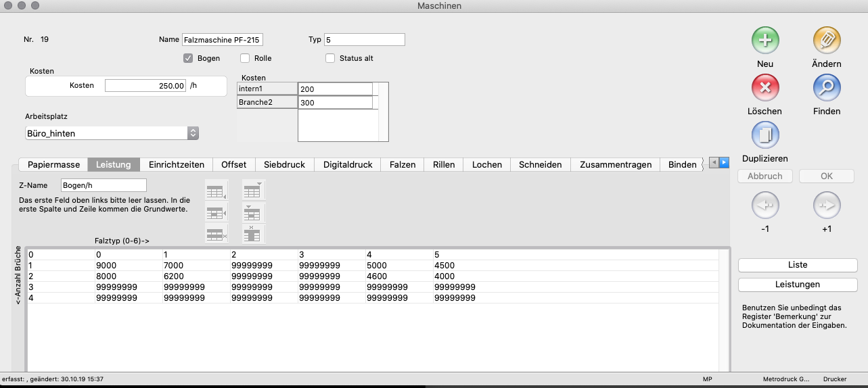The height and width of the screenshot is (388, 868).
Task: Open search with the Finden magnifier icon
Action: (x=826, y=88)
